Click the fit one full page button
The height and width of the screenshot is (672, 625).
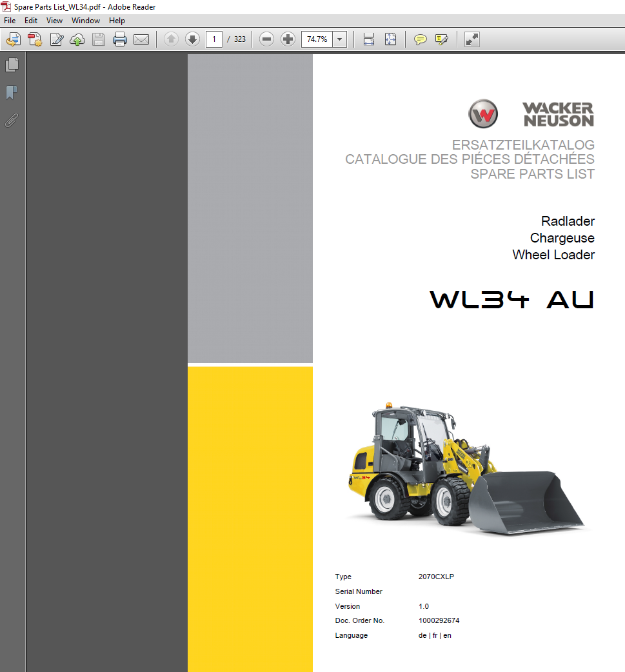click(390, 40)
